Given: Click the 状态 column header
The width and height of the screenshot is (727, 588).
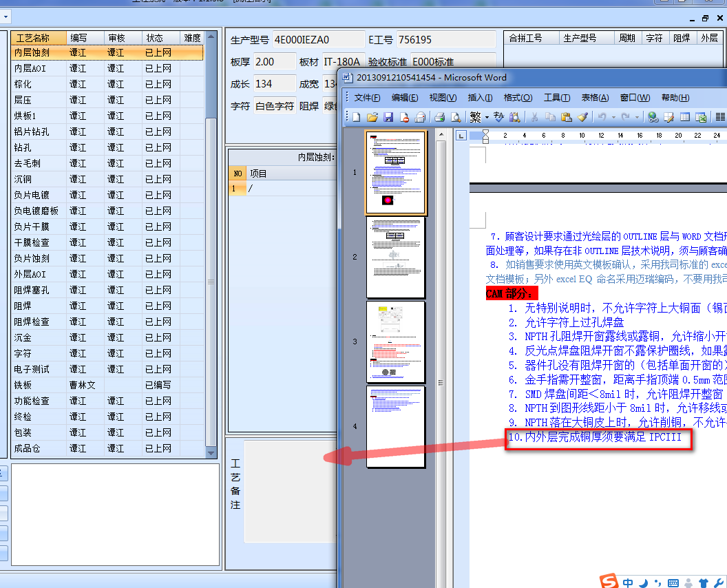Looking at the screenshot, I should pos(161,38).
